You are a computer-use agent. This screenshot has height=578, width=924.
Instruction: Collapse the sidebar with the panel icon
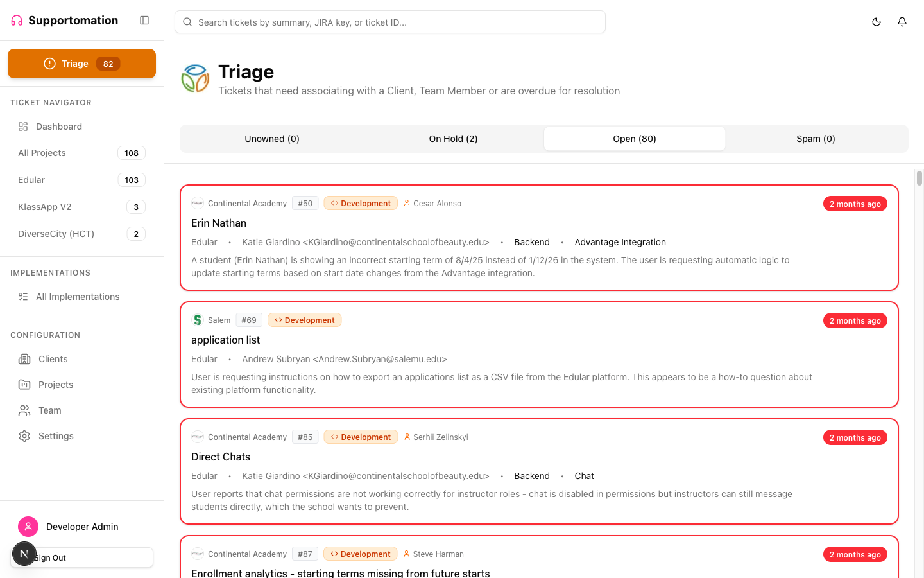pos(144,21)
